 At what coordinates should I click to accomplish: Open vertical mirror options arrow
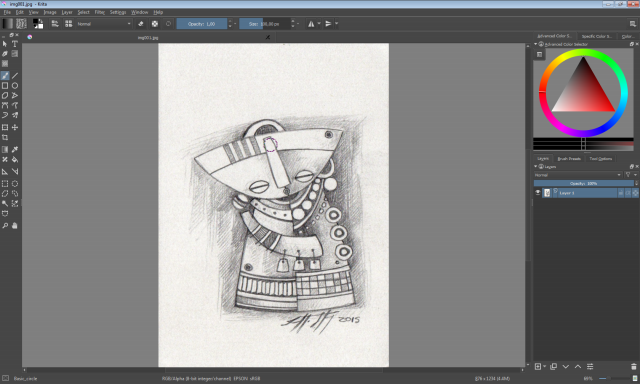click(336, 24)
